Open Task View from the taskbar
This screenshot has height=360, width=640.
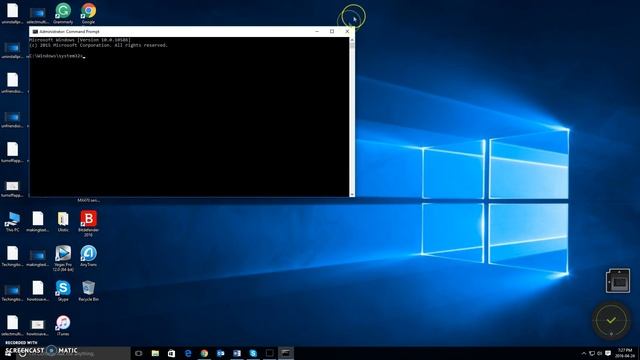coord(139,353)
